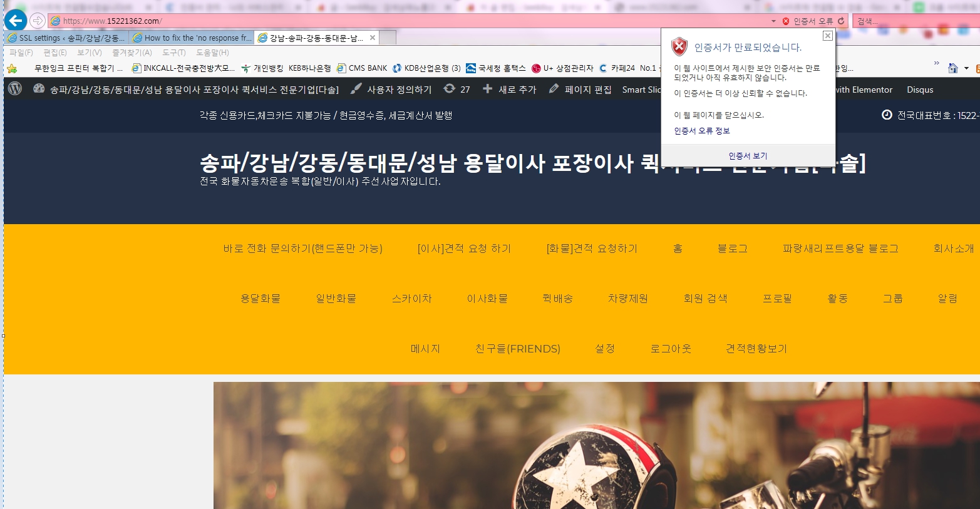Open 파랑새리프트용달 블로그 menu item

point(840,249)
